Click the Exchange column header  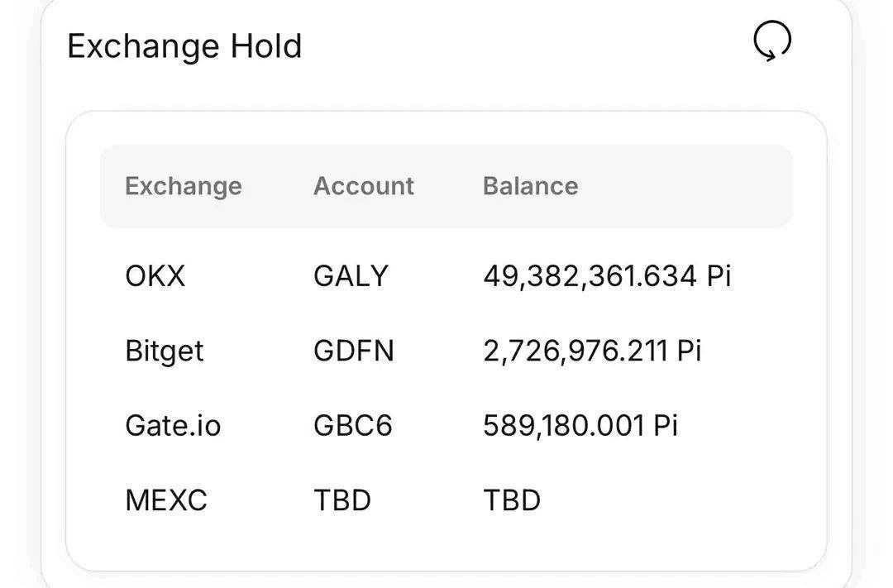pyautogui.click(x=184, y=186)
